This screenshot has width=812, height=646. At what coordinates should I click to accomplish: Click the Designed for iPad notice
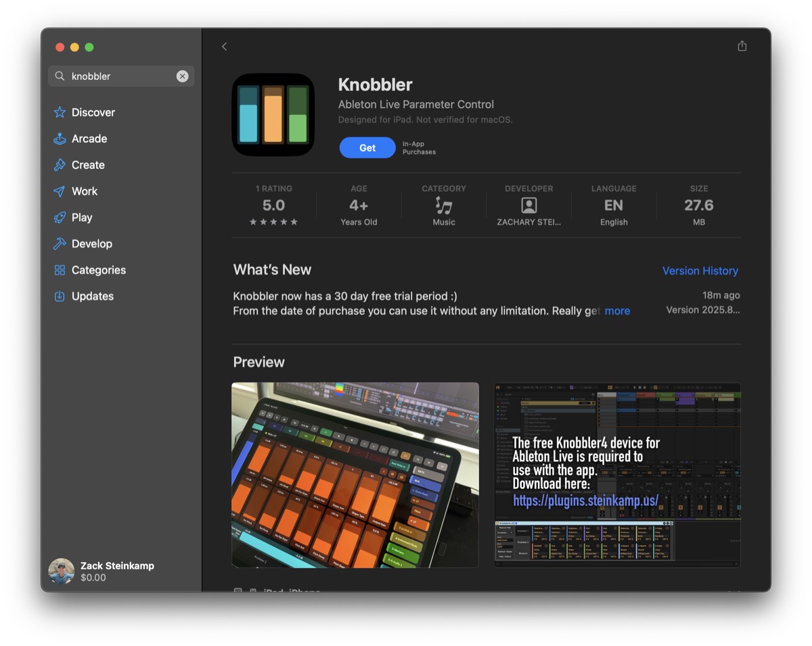point(426,120)
